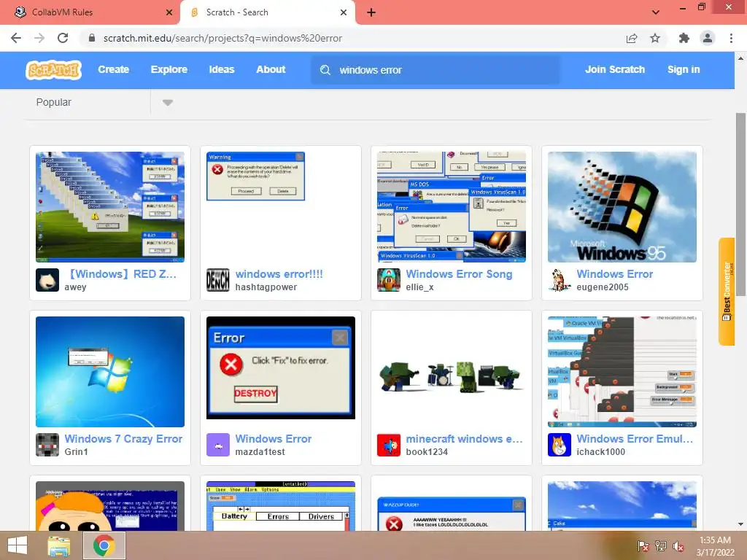This screenshot has width=747, height=560.
Task: Click the Scratch search field containing 'windows error'
Action: [436, 70]
